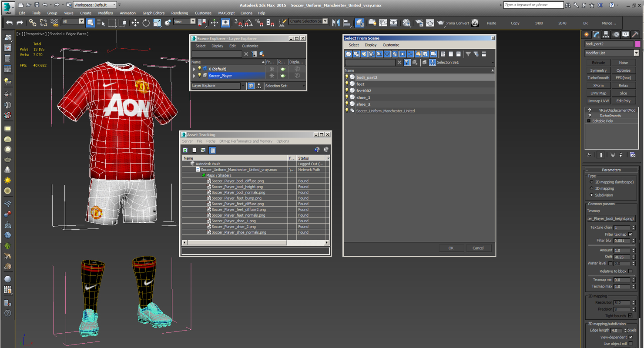Open the Motion command panel tab
Image resolution: width=644 pixels, height=348 pixels.
pyautogui.click(x=616, y=34)
